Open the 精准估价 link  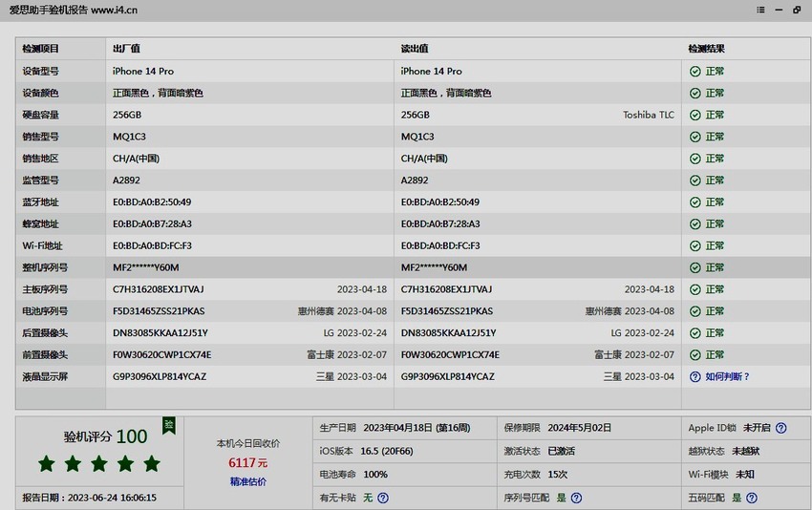[248, 482]
